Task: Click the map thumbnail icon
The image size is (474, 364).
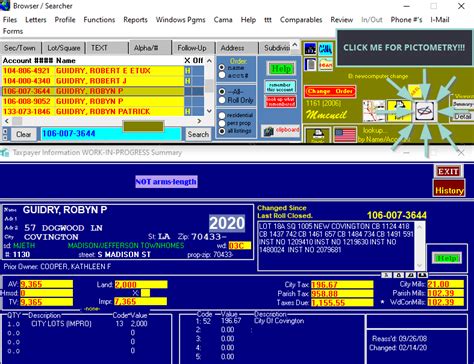Action: click(x=374, y=111)
